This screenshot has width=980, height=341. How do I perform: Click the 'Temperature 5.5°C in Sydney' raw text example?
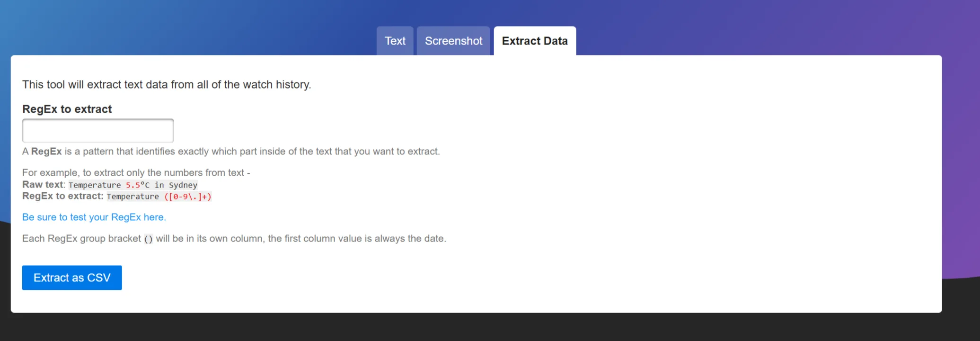click(133, 185)
